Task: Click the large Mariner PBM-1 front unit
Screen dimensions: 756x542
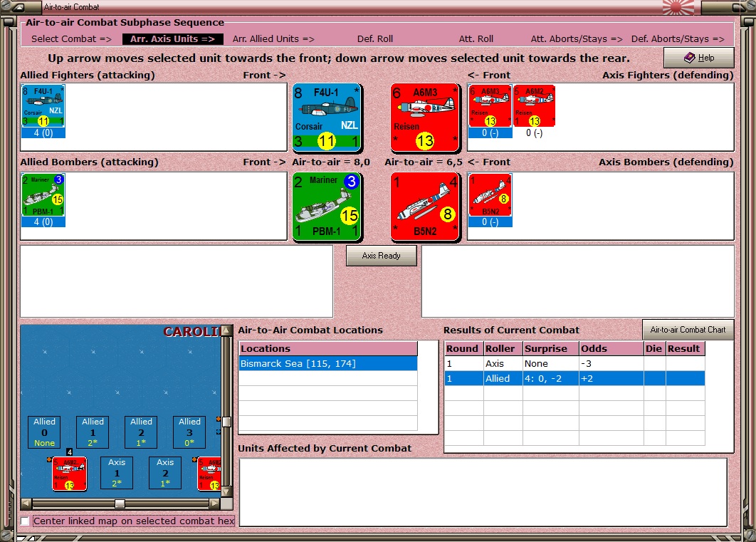Action: click(327, 207)
